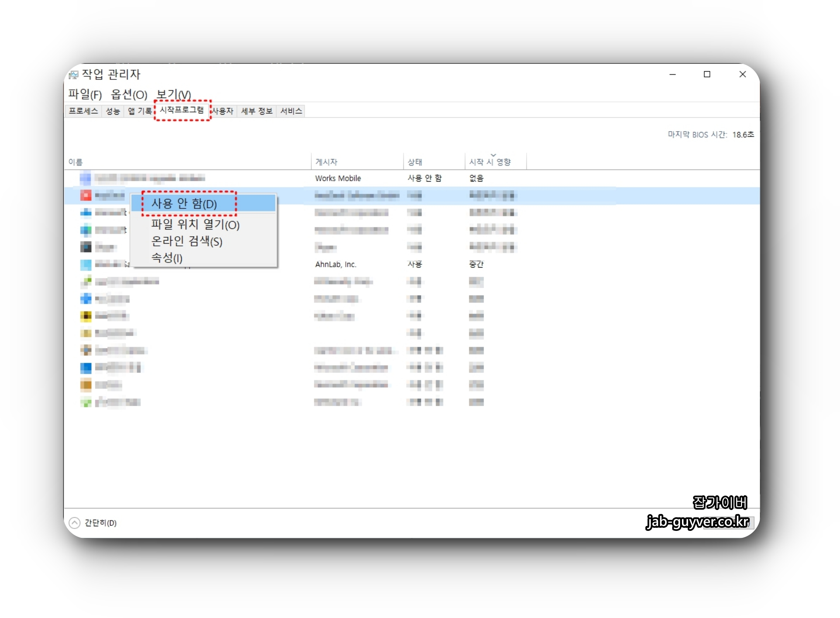Image resolution: width=840 pixels, height=618 pixels.
Task: Click the 간단히(D) collapse arrow icon
Action: coord(74,523)
